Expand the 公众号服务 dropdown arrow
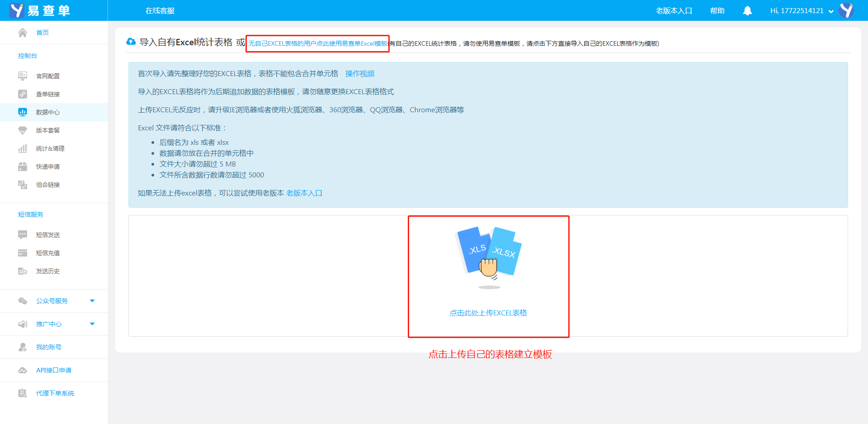The height and width of the screenshot is (424, 868). tap(92, 301)
